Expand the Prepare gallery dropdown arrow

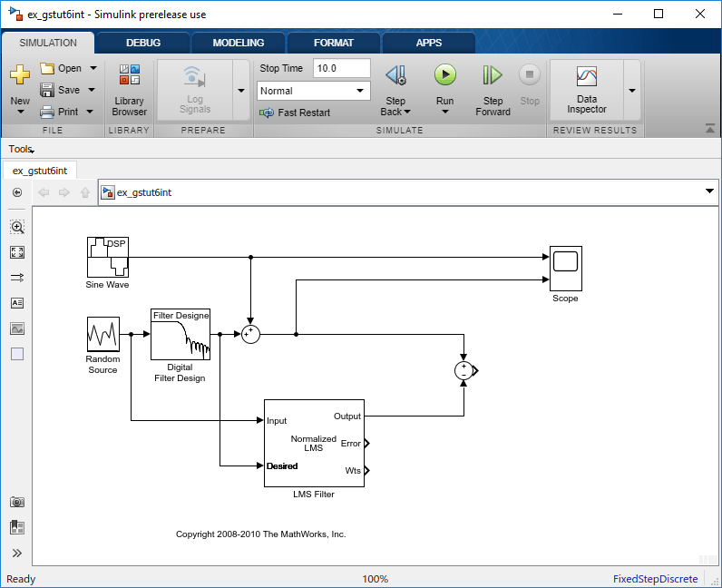coord(241,91)
